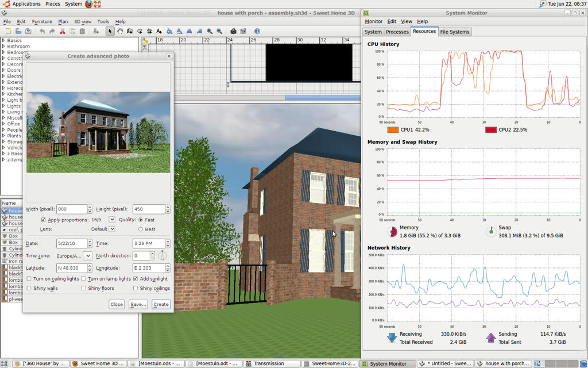Viewport: 588px width, 368px height.
Task: Click the Save home disk icon
Action: coord(28,31)
